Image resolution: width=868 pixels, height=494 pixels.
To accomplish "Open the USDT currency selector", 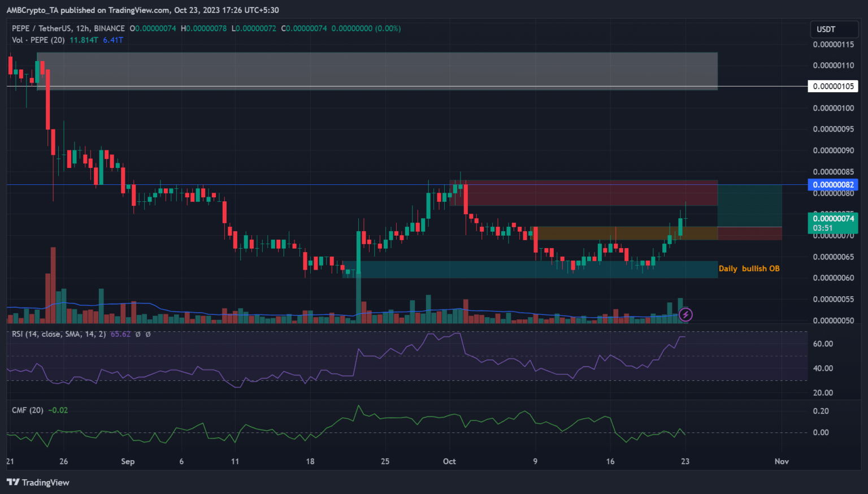I will pos(826,29).
